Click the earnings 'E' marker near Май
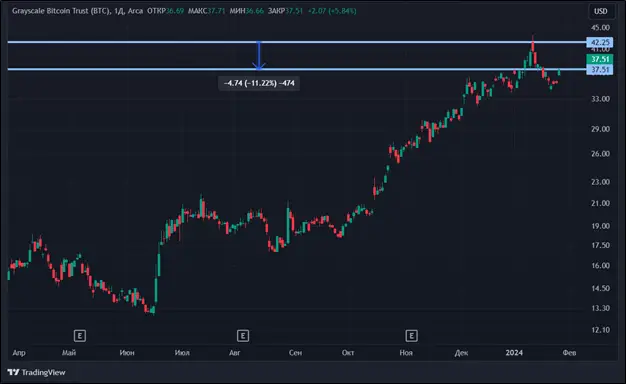 click(80, 336)
